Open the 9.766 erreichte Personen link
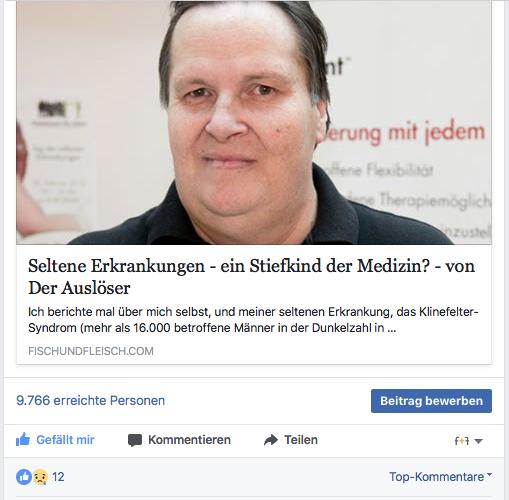Screen dimensions: 509x500 pos(91,400)
